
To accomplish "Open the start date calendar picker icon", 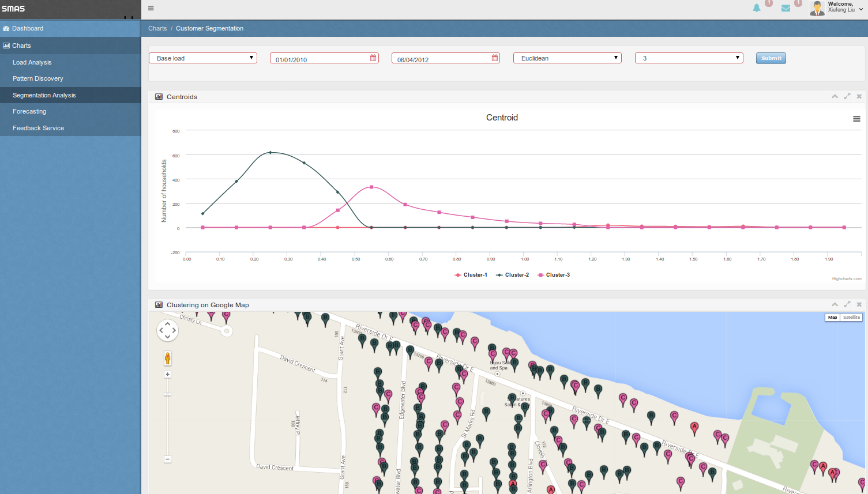I will [x=373, y=58].
